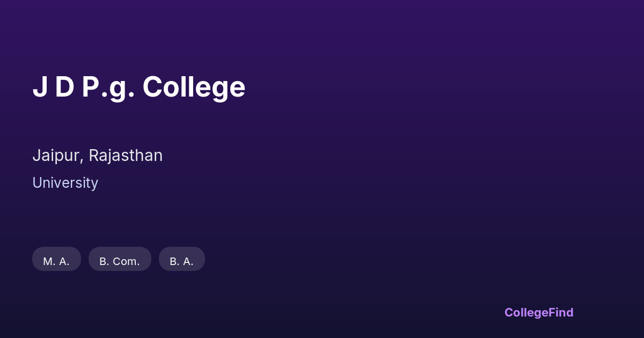
Task: Filter by the B. Com. badge
Action: point(120,259)
